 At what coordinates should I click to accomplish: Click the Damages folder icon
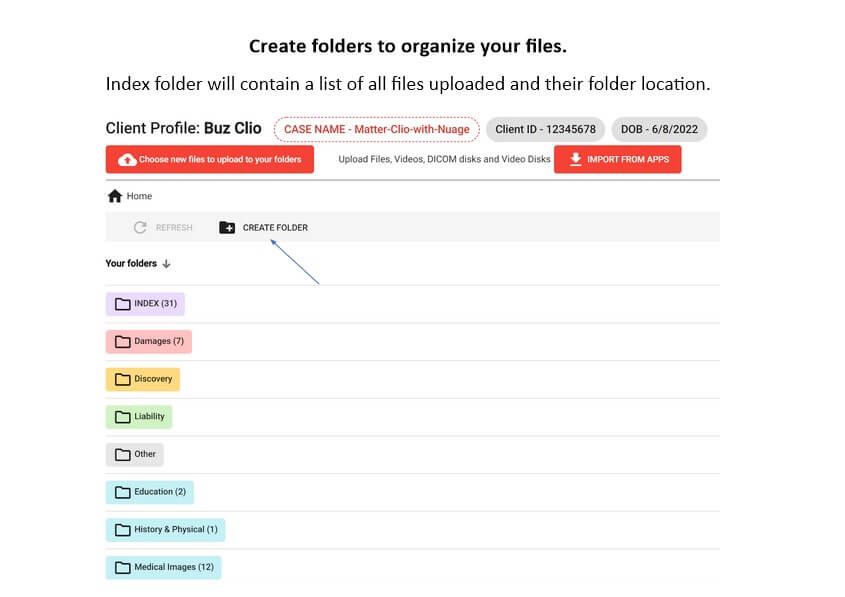pyautogui.click(x=123, y=342)
